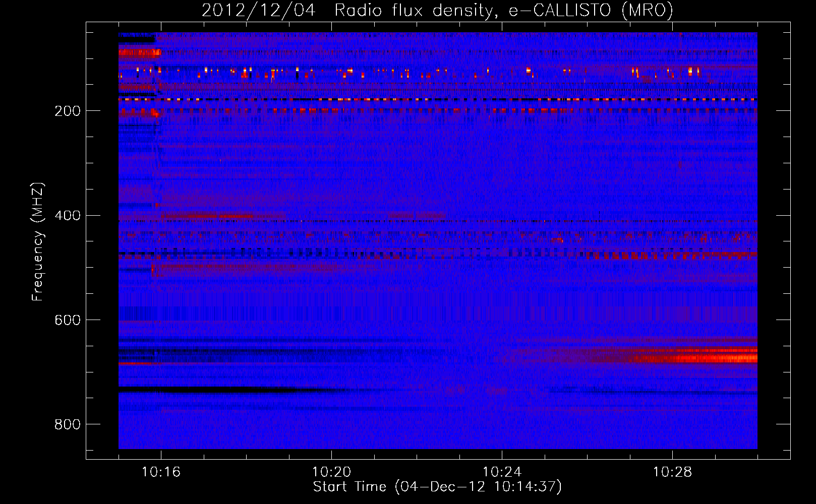Click the 400 frequency tick label
Viewport: 816px width, 504px height.
point(68,216)
